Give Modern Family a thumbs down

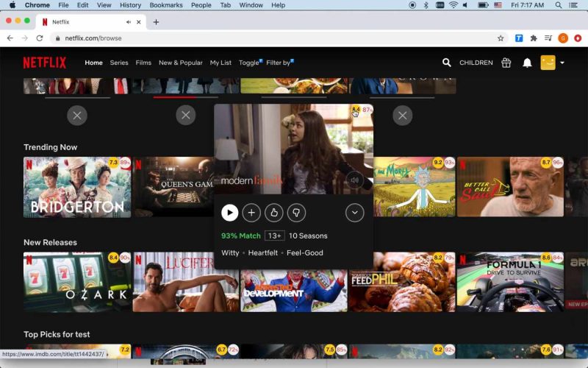pyautogui.click(x=296, y=213)
